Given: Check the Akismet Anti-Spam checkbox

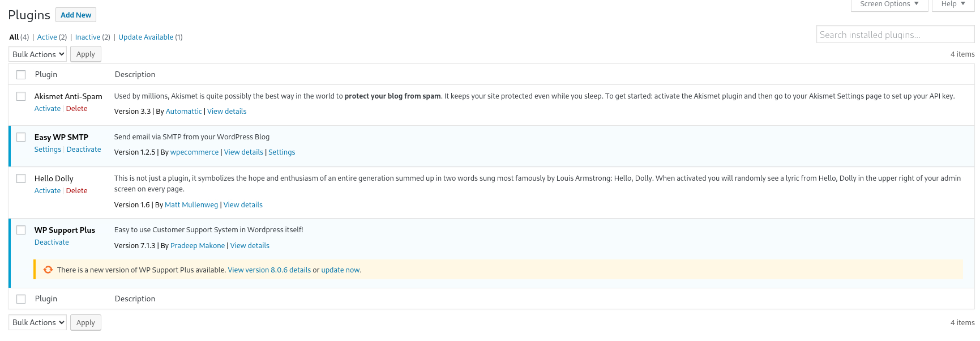Looking at the screenshot, I should click(x=21, y=96).
